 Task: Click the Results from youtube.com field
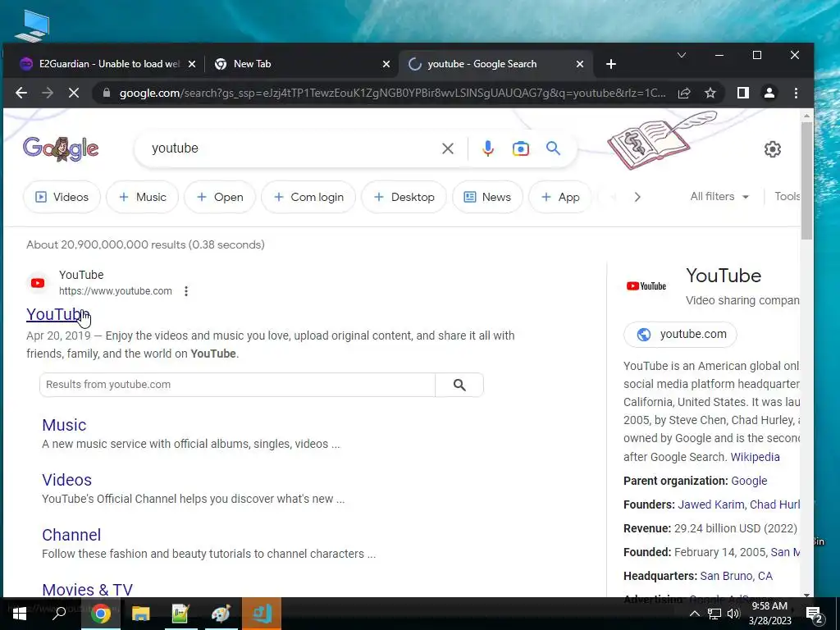237,385
